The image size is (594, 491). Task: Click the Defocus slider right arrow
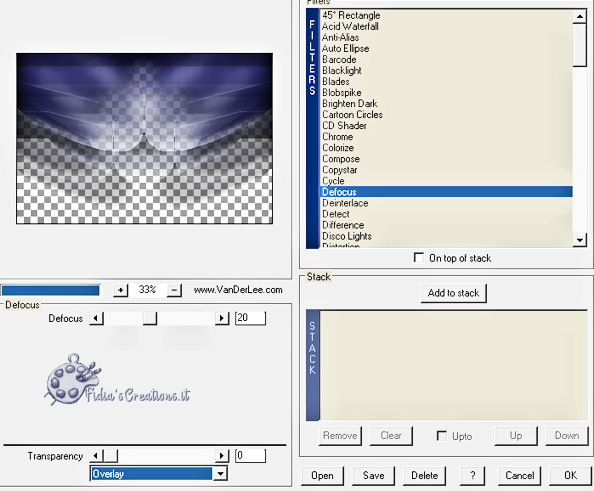point(222,318)
